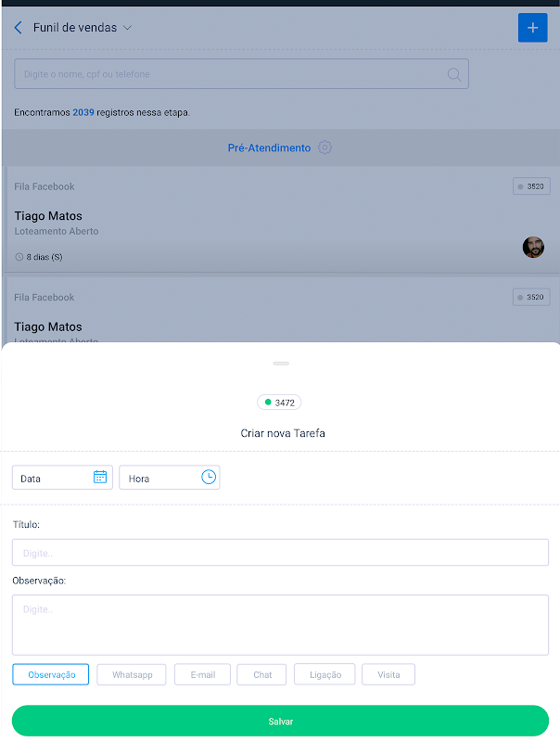Select the Observação task type
Screen dimensions: 560x742
point(51,674)
